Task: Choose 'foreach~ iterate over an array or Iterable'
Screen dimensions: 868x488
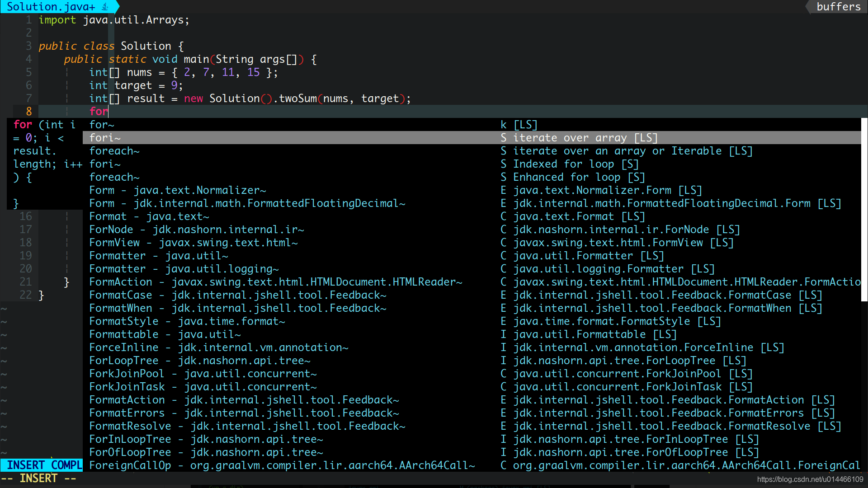Action: tap(472, 151)
